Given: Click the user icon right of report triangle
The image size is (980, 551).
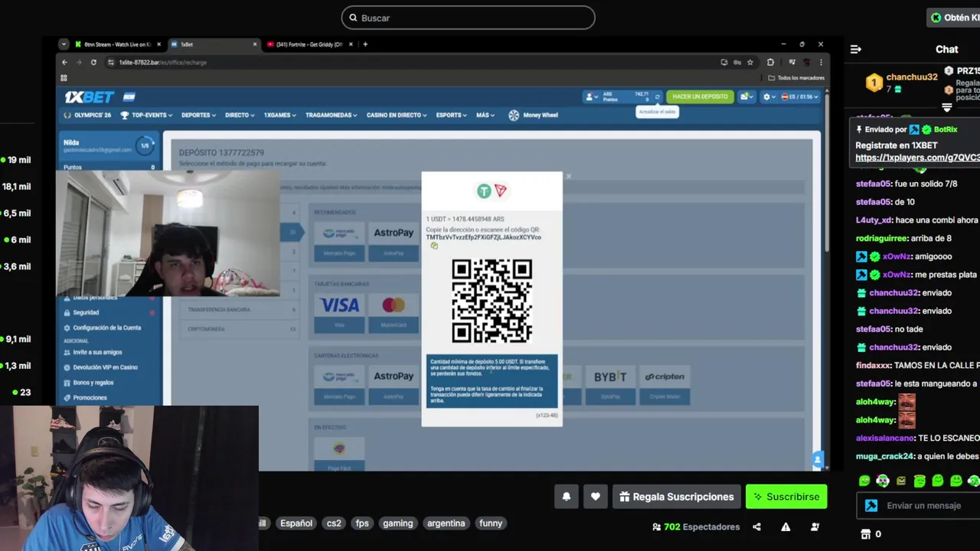Looking at the screenshot, I should tap(815, 527).
